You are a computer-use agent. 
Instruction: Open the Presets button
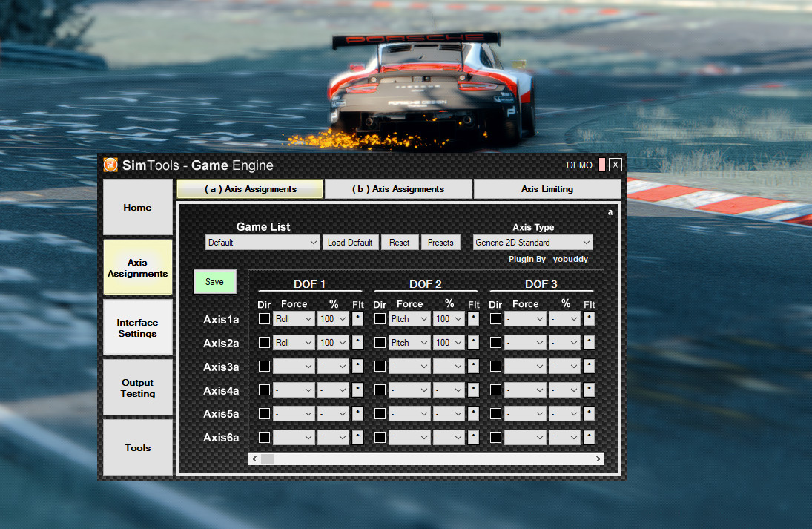(x=440, y=243)
